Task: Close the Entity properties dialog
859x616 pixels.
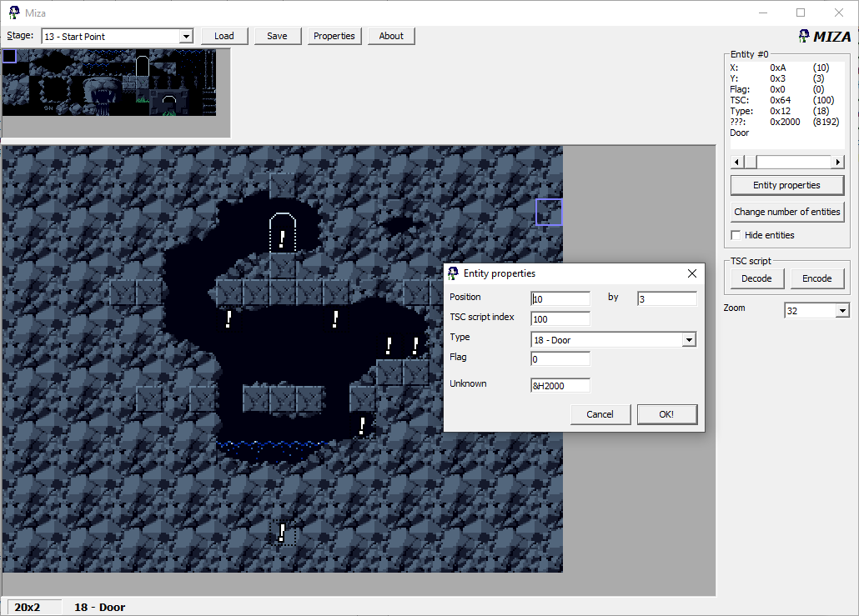Action: point(691,273)
